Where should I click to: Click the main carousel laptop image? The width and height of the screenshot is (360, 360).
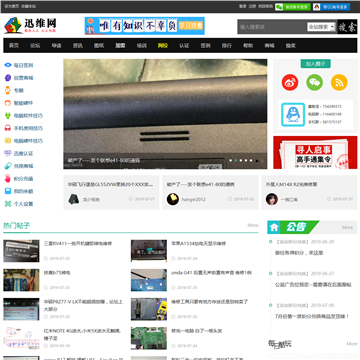165,114
